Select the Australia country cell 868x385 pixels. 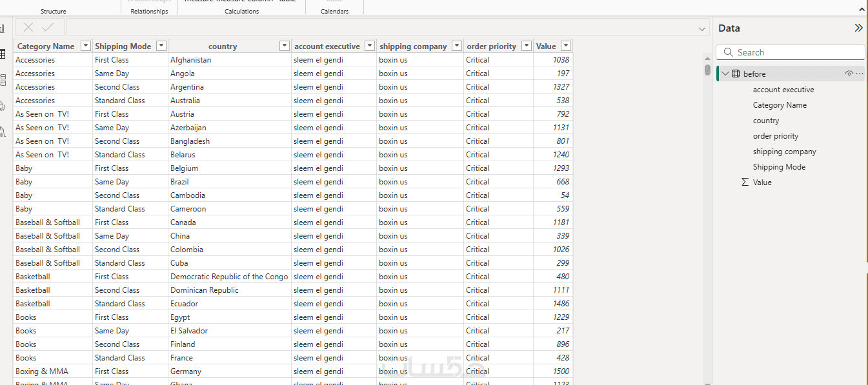coord(230,101)
